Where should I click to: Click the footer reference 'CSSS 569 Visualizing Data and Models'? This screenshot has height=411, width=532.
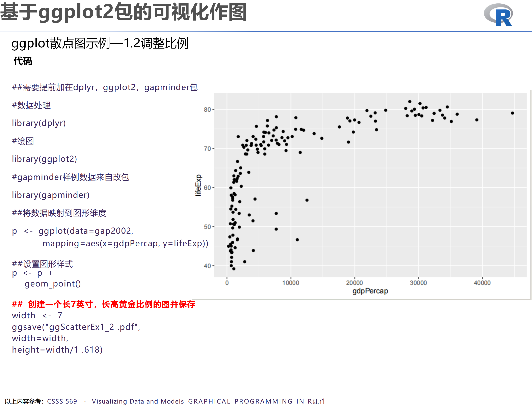click(x=115, y=401)
